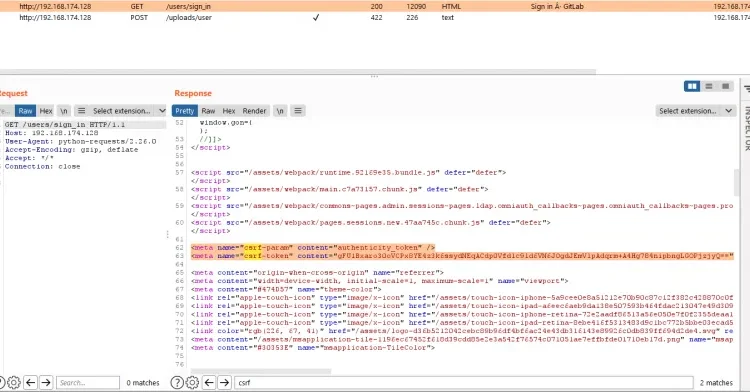The width and height of the screenshot is (750, 392).
Task: Select the POST /uploads/user history row
Action: click(x=375, y=17)
